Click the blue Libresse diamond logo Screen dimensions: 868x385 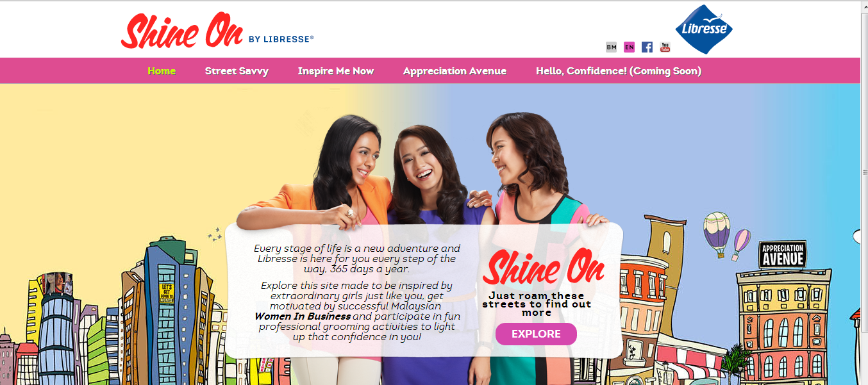[x=704, y=29]
